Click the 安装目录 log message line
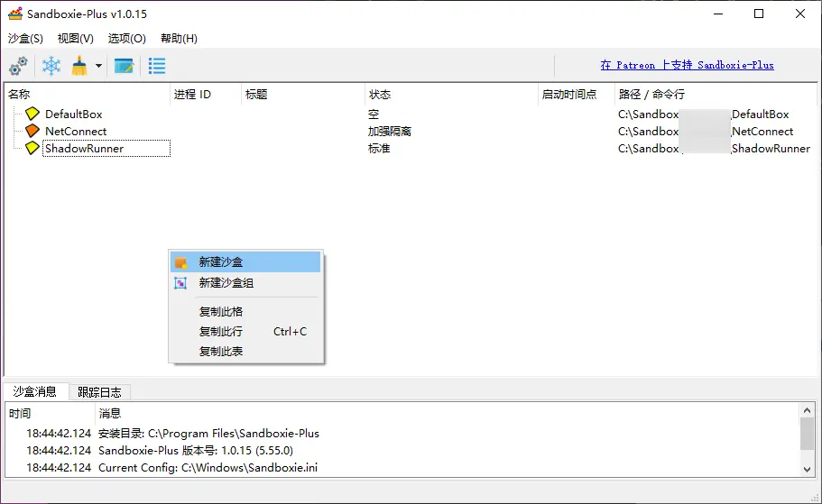Screen dimensions: 822x504 click(x=208, y=434)
